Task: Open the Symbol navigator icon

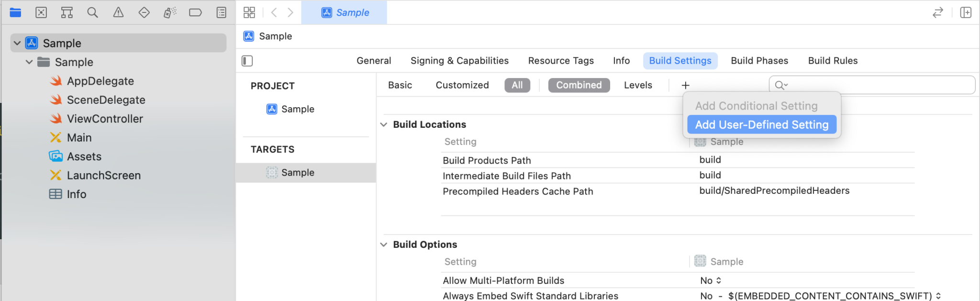Action: 67,12
